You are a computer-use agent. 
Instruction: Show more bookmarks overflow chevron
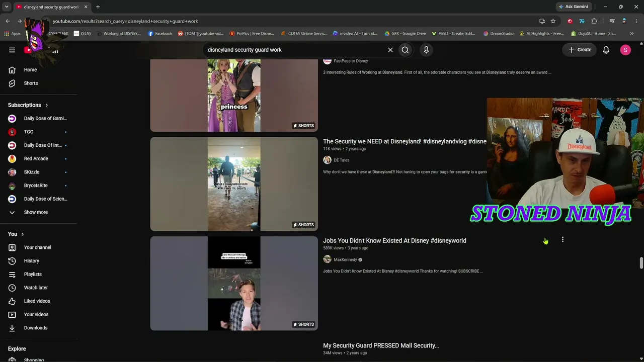pyautogui.click(x=632, y=34)
